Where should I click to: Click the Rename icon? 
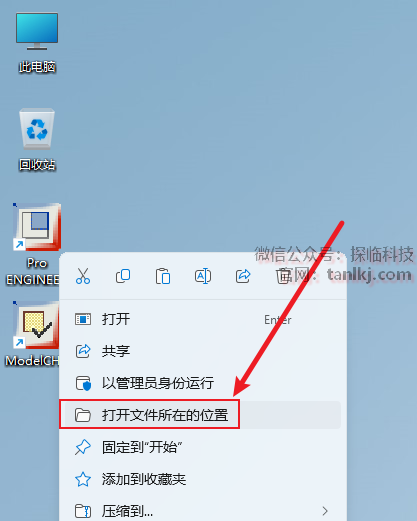203,276
